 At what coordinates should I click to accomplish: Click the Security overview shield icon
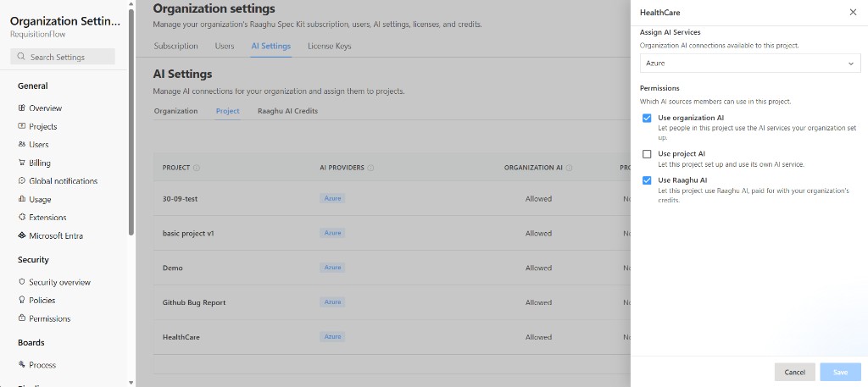(x=21, y=282)
